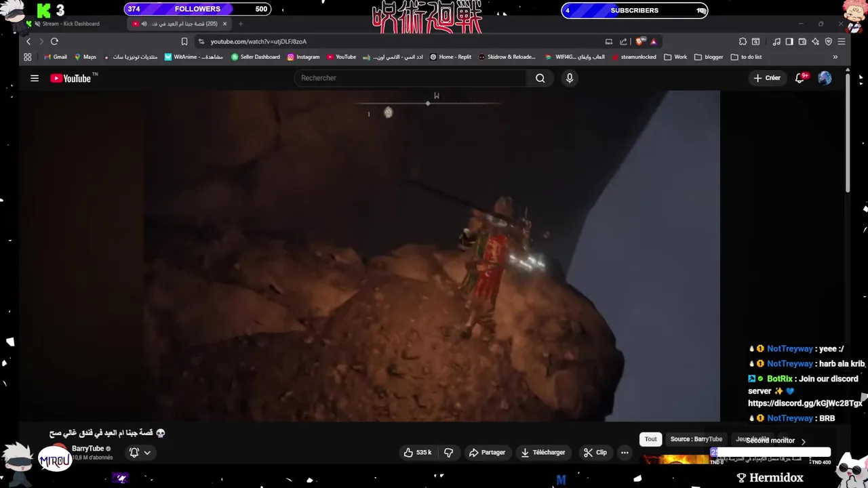Click the share page icon in address bar
Image resolution: width=868 pixels, height=488 pixels.
[623, 41]
